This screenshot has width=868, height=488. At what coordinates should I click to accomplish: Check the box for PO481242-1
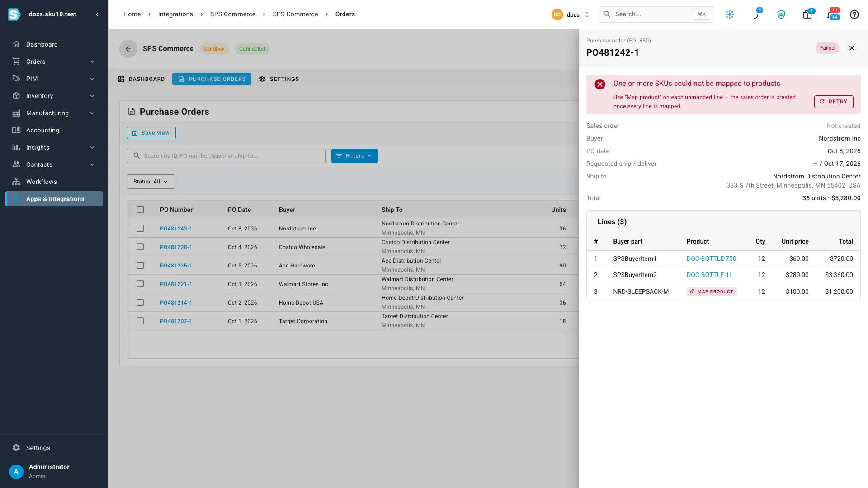tap(140, 228)
